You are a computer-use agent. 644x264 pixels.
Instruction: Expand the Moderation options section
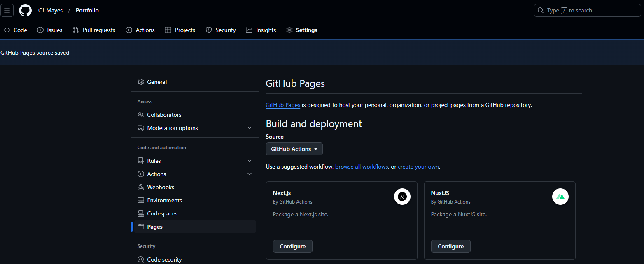[249, 128]
